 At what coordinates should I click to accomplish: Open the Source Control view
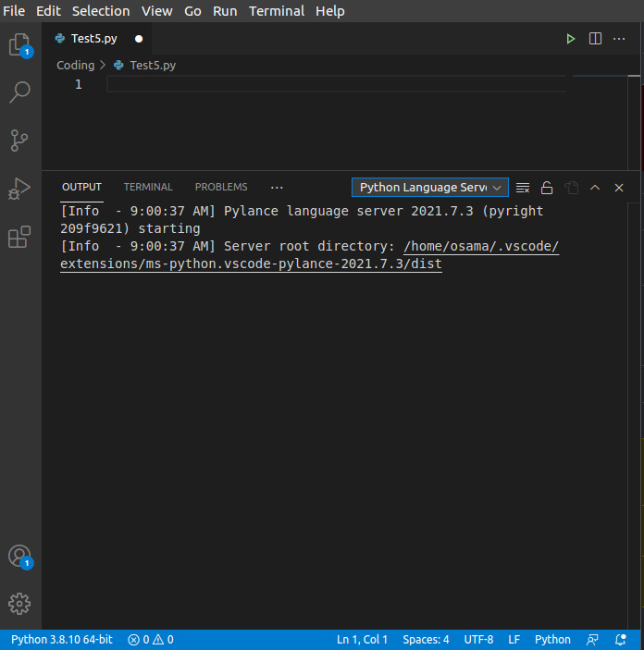pyautogui.click(x=19, y=141)
